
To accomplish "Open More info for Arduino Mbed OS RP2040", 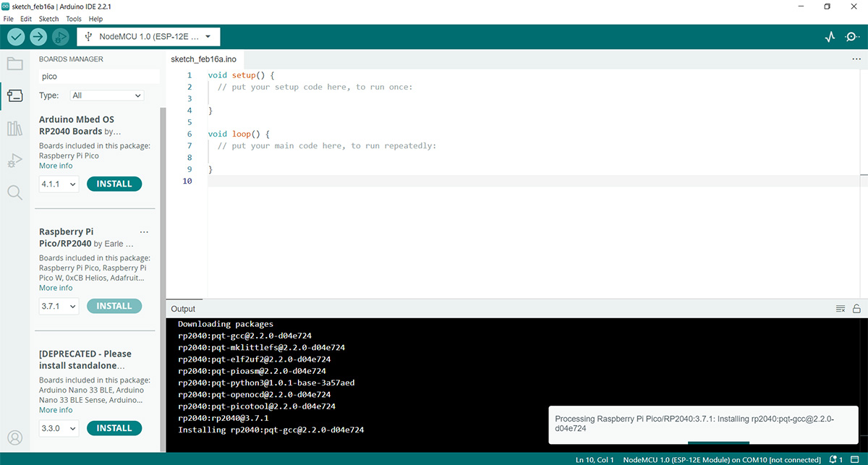I will tap(56, 166).
